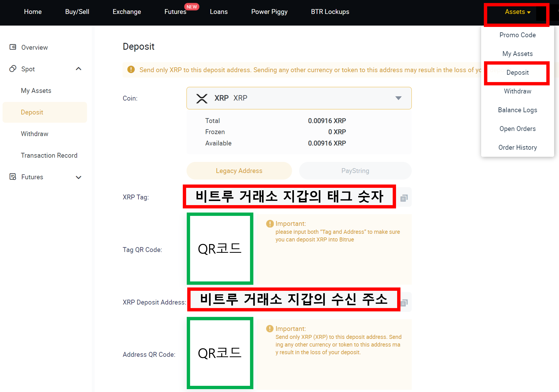Viewport: 559px width, 392px height.
Task: Collapse the Spot section chevron
Action: [x=78, y=69]
